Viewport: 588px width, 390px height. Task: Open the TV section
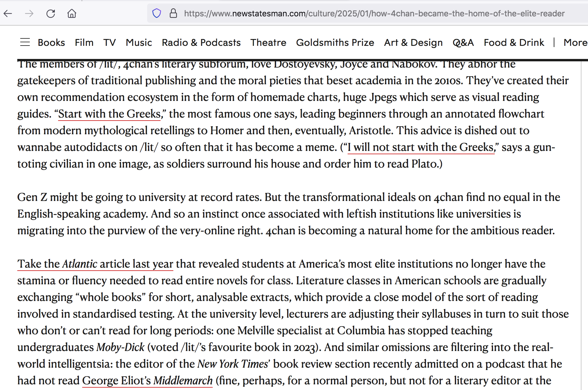[109, 42]
